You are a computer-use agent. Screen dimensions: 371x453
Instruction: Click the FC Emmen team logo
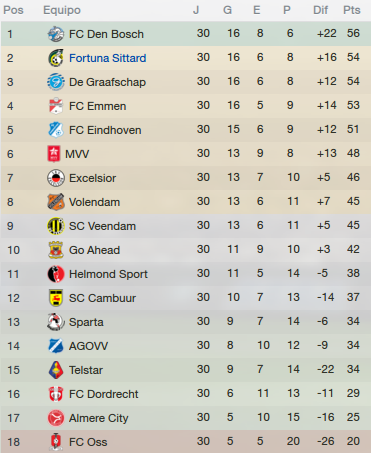(56, 106)
